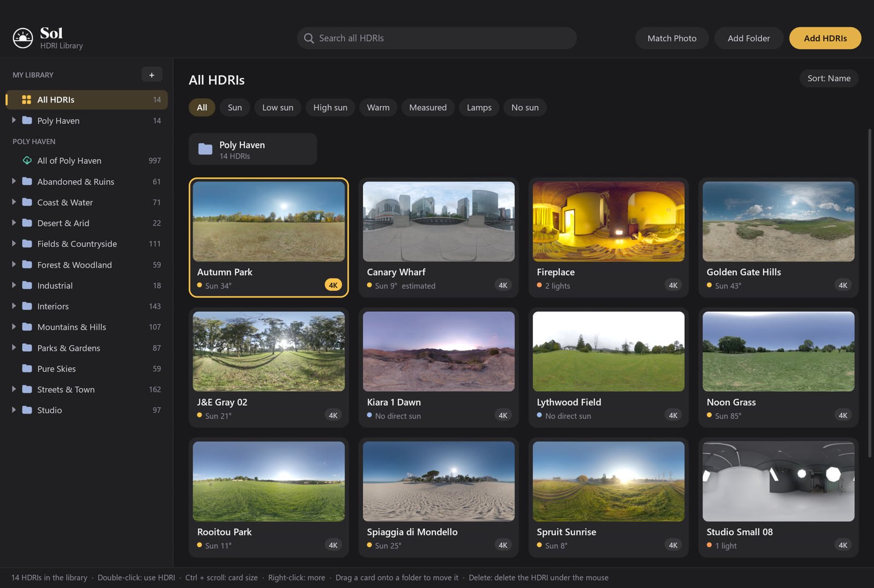This screenshot has height=588, width=874.
Task: Click the 4K badge on Fireplace card
Action: point(673,285)
